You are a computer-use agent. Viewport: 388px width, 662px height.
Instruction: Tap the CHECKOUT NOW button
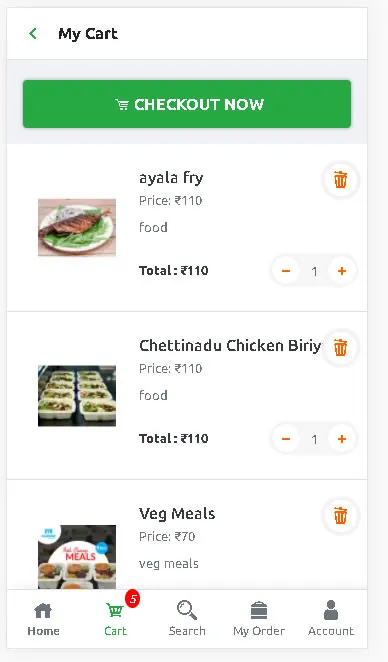[x=187, y=104]
